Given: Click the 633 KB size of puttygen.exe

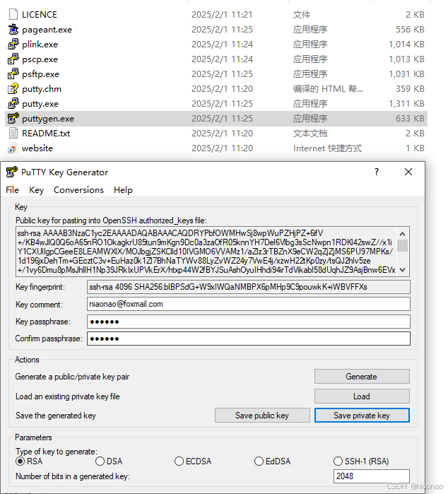Looking at the screenshot, I should (x=410, y=119).
